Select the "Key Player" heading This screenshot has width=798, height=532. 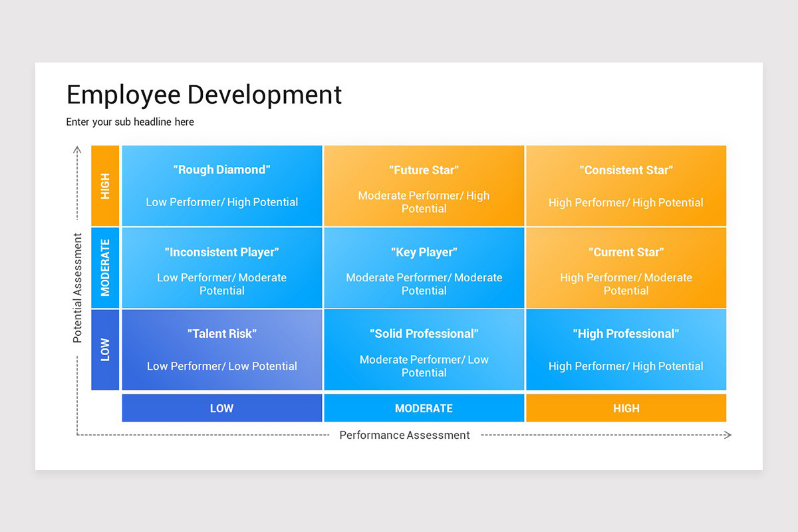[424, 252]
